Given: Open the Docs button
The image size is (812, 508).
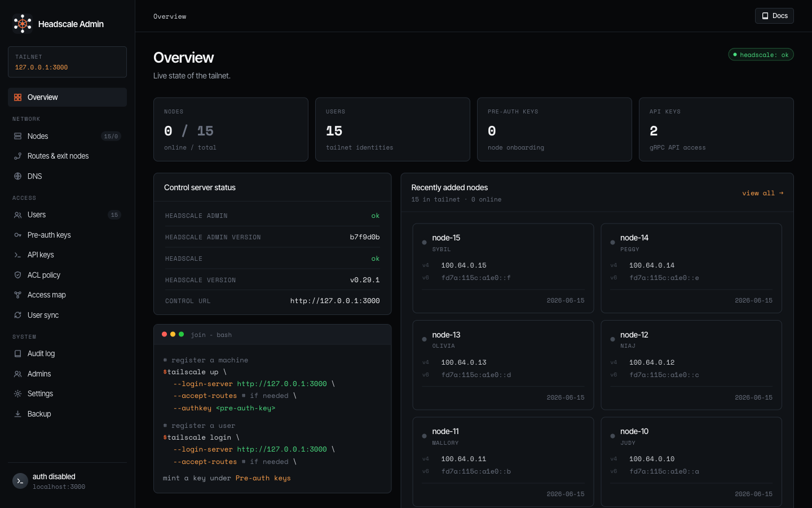Looking at the screenshot, I should [x=774, y=16].
